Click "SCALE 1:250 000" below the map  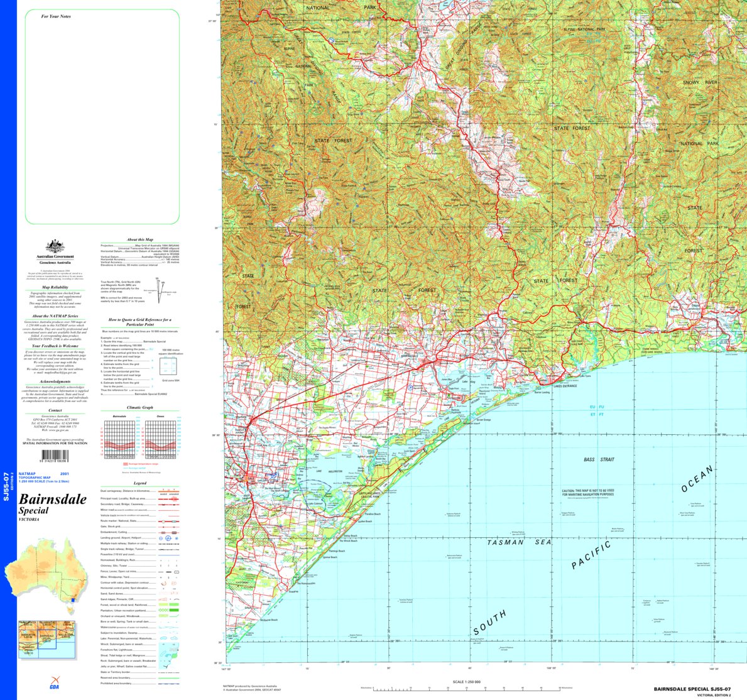pyautogui.click(x=466, y=682)
